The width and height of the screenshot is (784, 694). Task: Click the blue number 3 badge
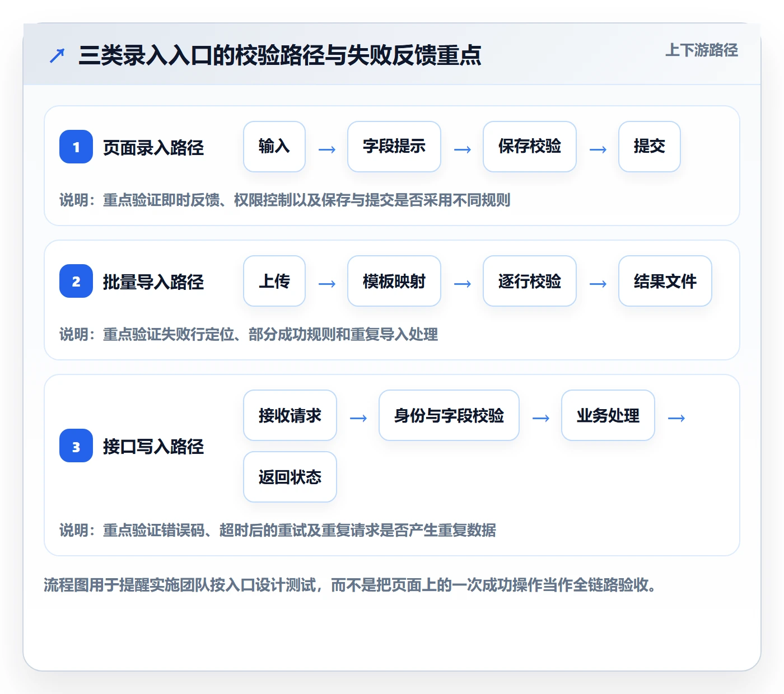coord(76,446)
